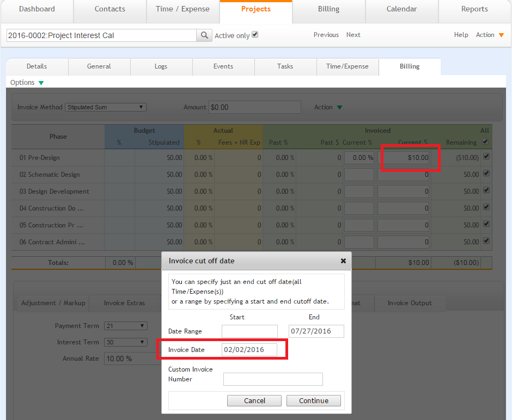Expand the green Options arrow
The width and height of the screenshot is (512, 420).
[x=41, y=83]
